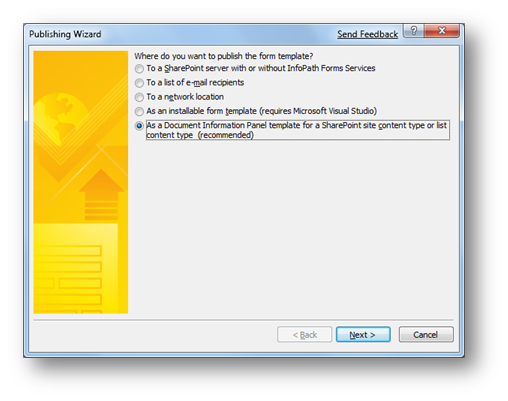
Task: Click the 'To a network location' label
Action: 185,97
